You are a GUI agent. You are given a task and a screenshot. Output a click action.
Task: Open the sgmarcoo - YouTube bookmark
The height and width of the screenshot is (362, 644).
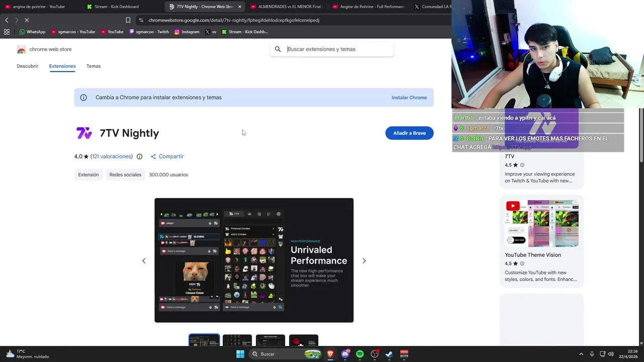click(x=73, y=32)
